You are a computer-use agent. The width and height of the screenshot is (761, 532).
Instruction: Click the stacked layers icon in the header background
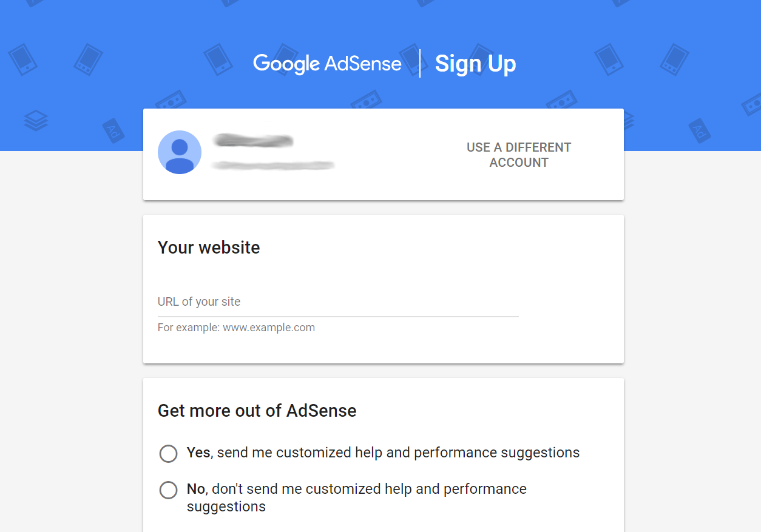[x=36, y=121]
